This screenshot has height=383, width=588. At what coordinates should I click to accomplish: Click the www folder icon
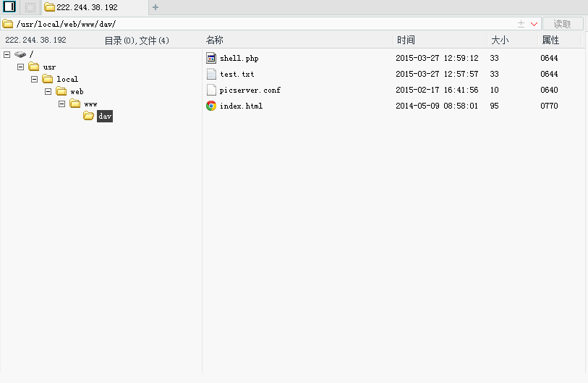75,104
